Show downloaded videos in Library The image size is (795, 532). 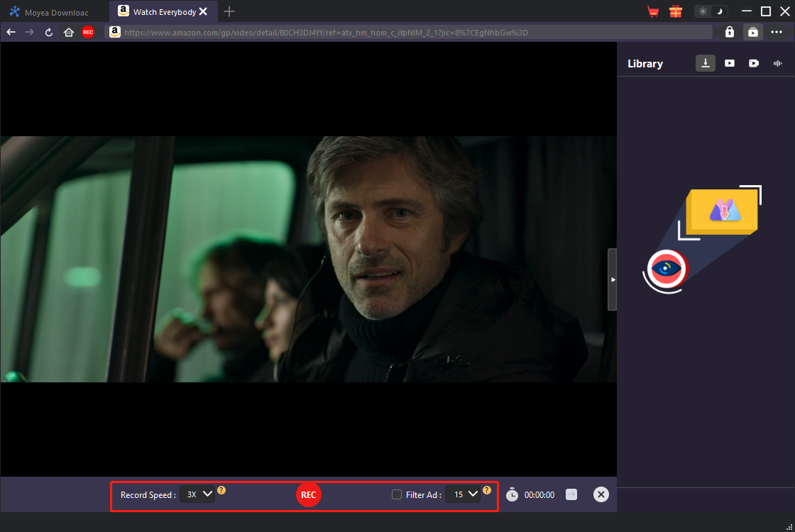tap(729, 63)
